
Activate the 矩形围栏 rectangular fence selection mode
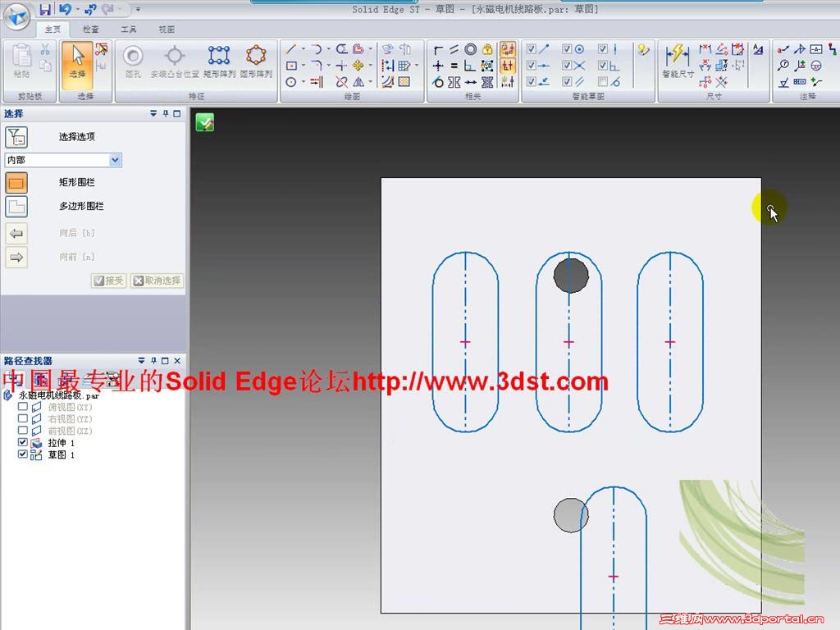[16, 182]
